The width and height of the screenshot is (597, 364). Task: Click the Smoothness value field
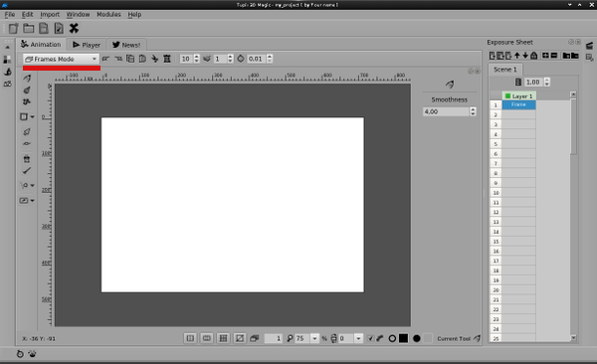pos(446,111)
